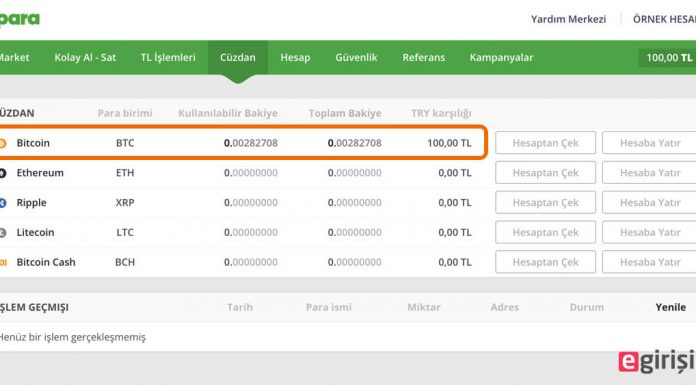Click the Para ismi column header
Image resolution: width=696 pixels, height=385 pixels.
(x=328, y=307)
